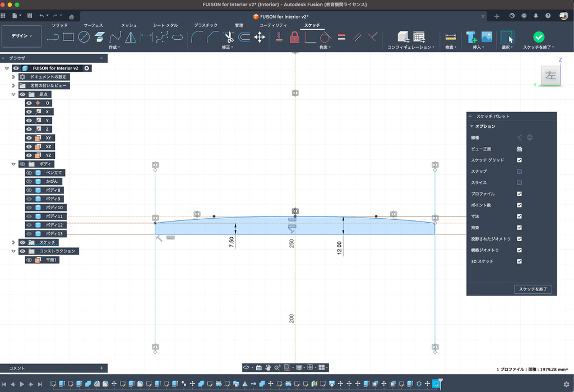Expand the ドキュメントの設定 tree node

[x=13, y=77]
